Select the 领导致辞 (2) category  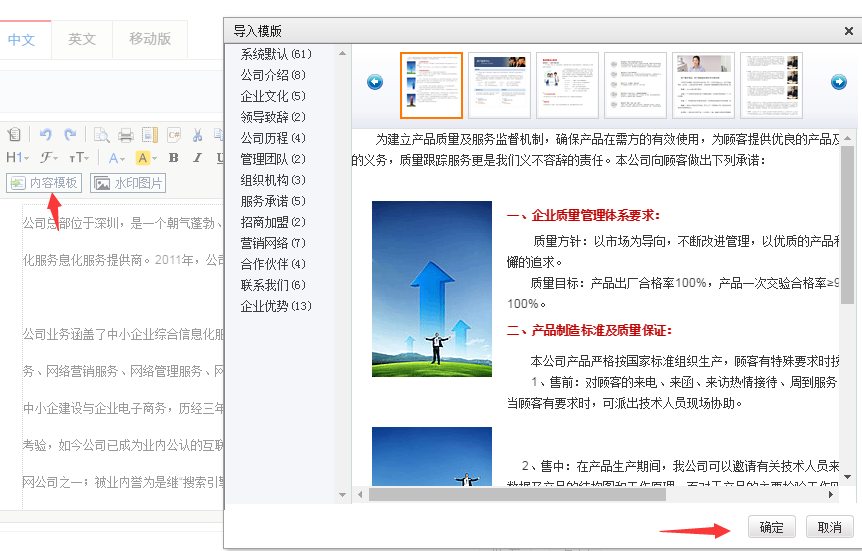273,117
